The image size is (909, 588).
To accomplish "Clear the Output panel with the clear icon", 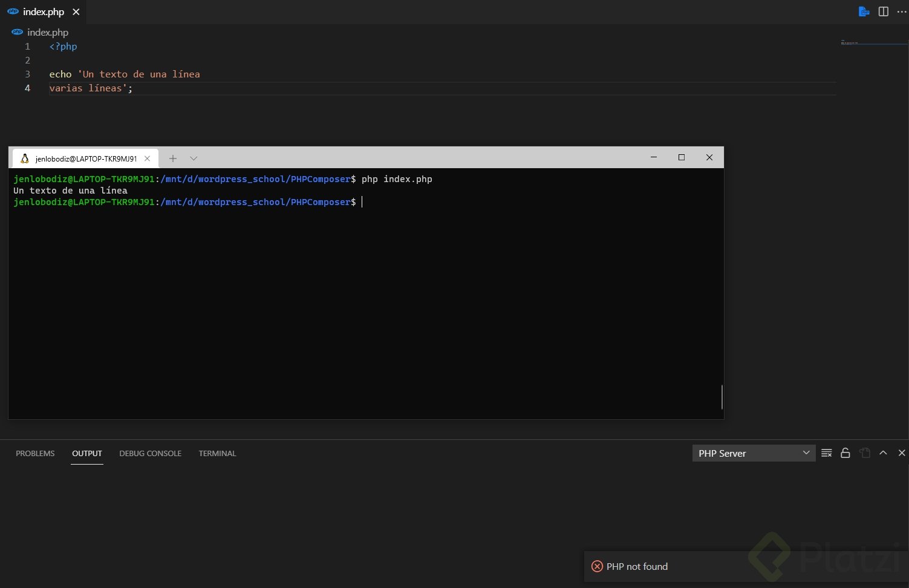I will coord(826,452).
